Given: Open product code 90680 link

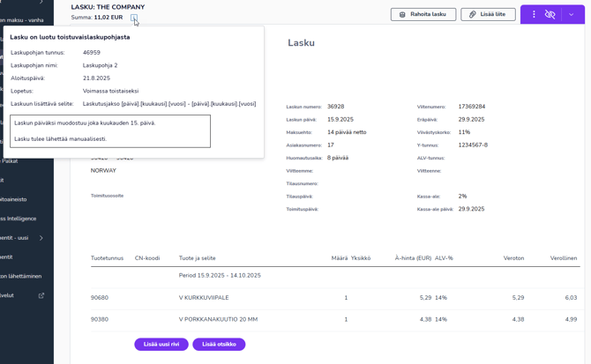Looking at the screenshot, I should coord(100,298).
